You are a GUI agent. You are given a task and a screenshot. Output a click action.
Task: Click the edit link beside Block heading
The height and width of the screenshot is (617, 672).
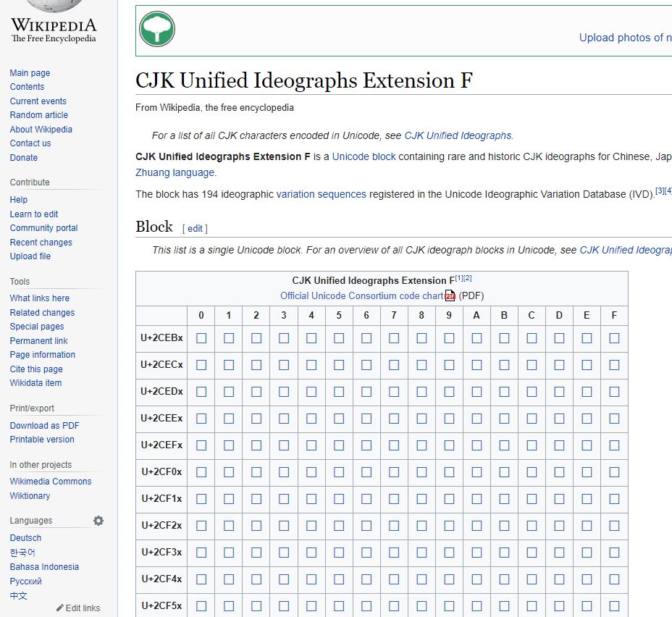[195, 228]
